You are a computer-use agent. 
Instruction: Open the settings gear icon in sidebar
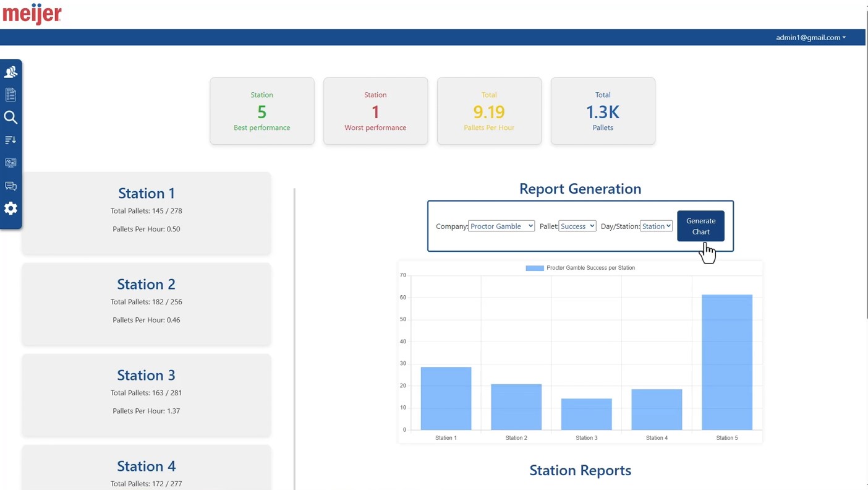pos(11,208)
